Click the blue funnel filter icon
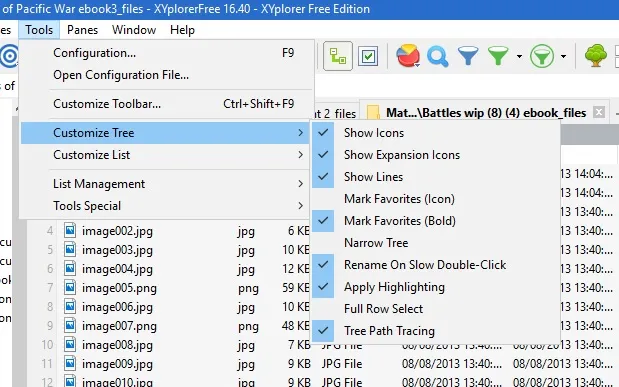619x387 pixels. (x=468, y=56)
